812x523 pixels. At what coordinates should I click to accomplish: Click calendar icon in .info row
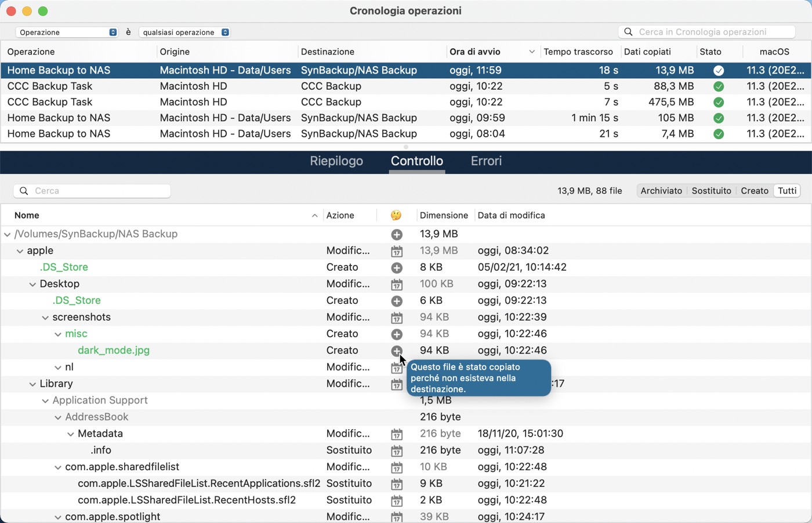[397, 451]
